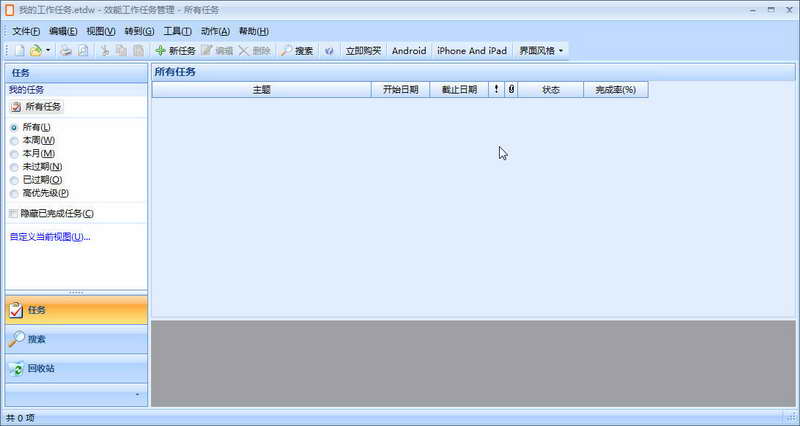The image size is (800, 426).
Task: Switch to the 搜索 navigation pane
Action: click(77, 339)
